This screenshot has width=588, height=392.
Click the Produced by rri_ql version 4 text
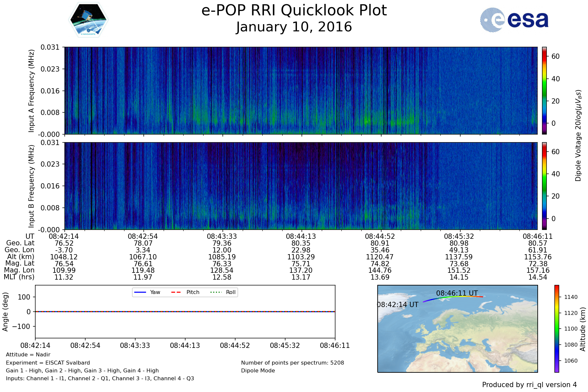click(x=529, y=384)
